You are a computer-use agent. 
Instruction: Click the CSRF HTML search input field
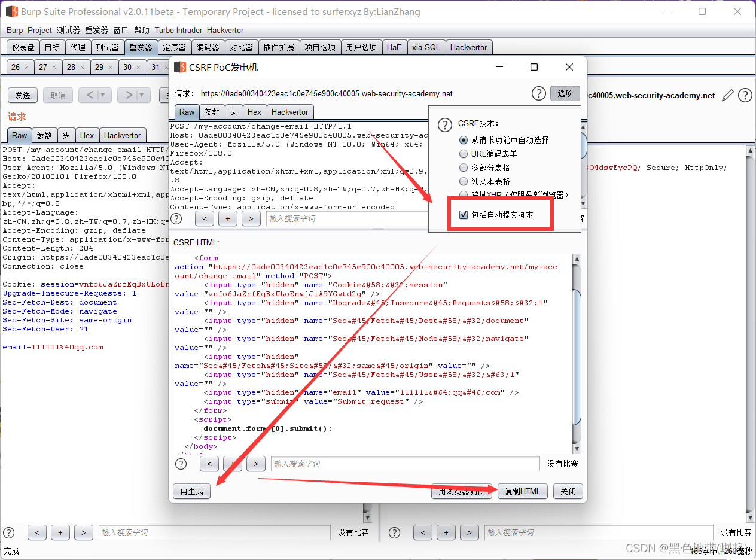point(406,464)
